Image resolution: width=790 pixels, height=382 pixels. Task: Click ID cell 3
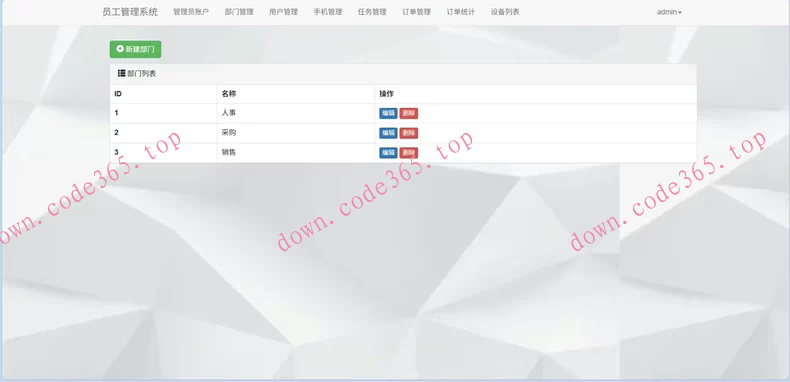163,153
